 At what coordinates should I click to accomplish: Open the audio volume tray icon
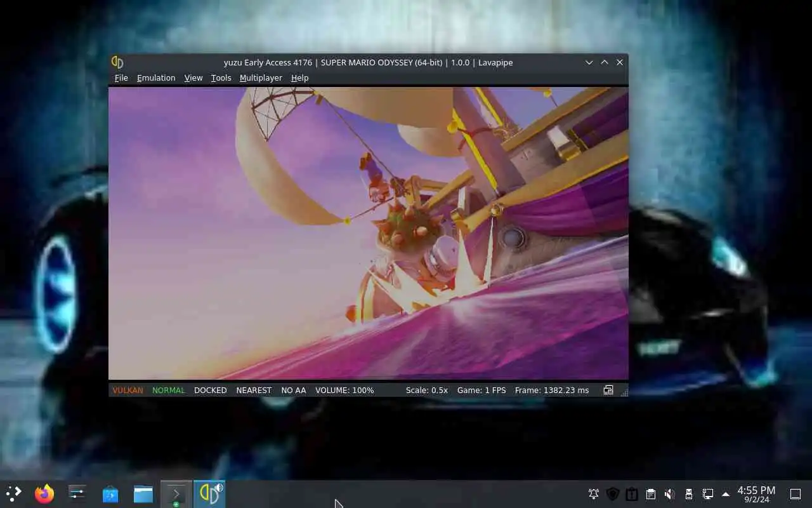click(x=669, y=494)
